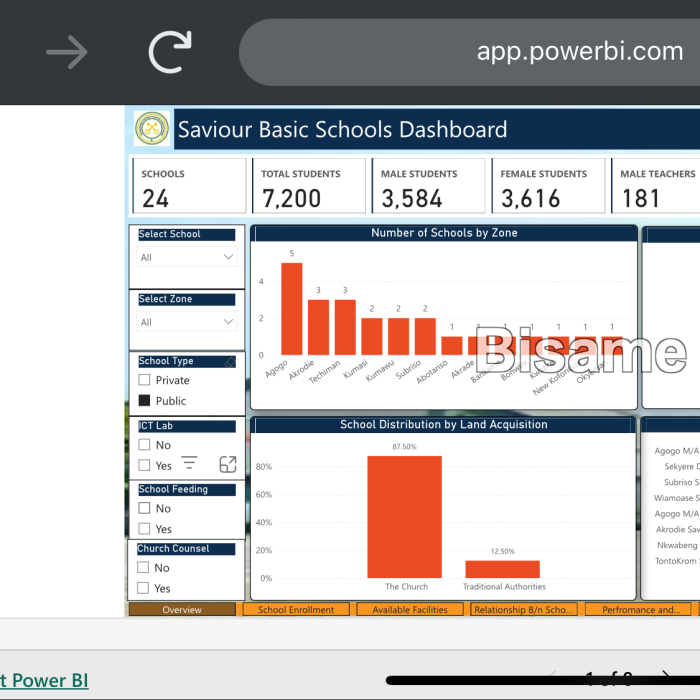Open the Select School dropdown
The height and width of the screenshot is (700, 700).
pyautogui.click(x=187, y=257)
